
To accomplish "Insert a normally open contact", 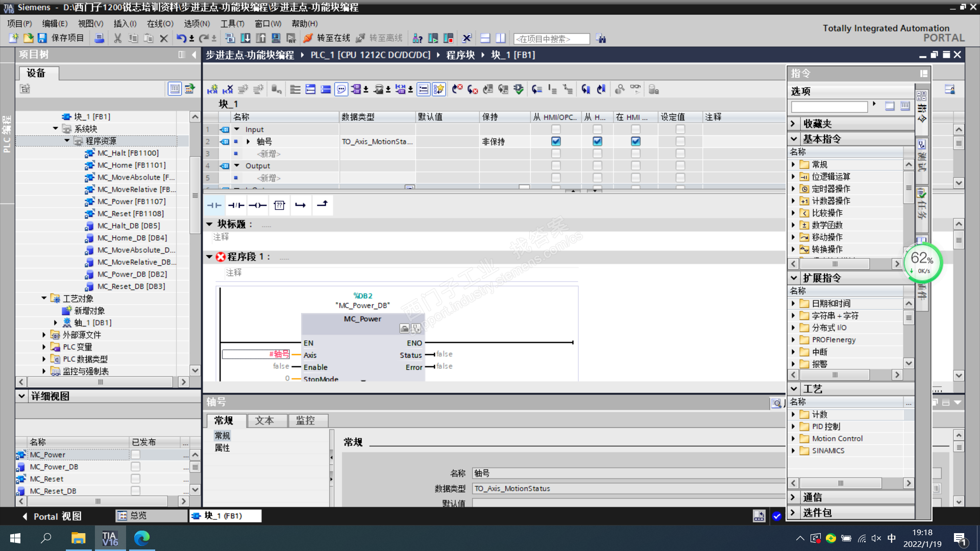I will (x=214, y=205).
